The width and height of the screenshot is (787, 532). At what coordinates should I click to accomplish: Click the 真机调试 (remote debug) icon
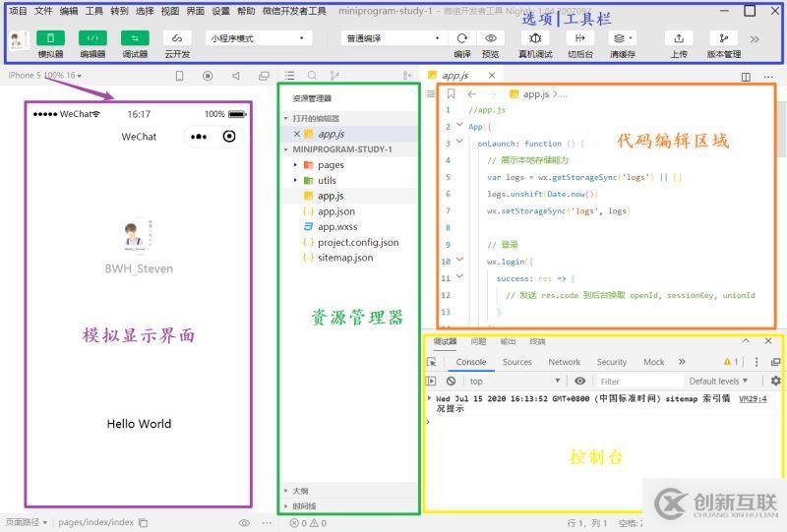point(536,37)
